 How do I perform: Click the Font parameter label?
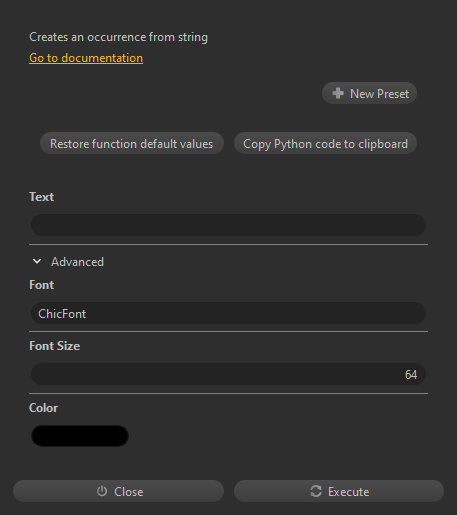tap(41, 285)
